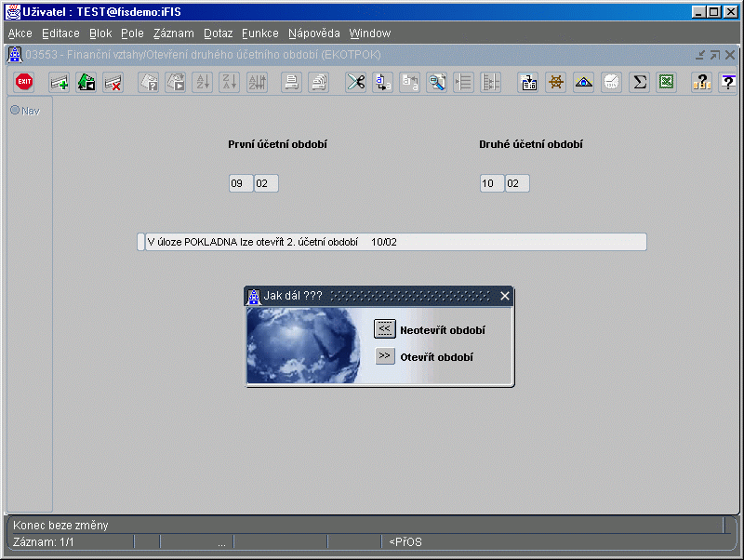
Task: Click the single printer icon
Action: [292, 83]
